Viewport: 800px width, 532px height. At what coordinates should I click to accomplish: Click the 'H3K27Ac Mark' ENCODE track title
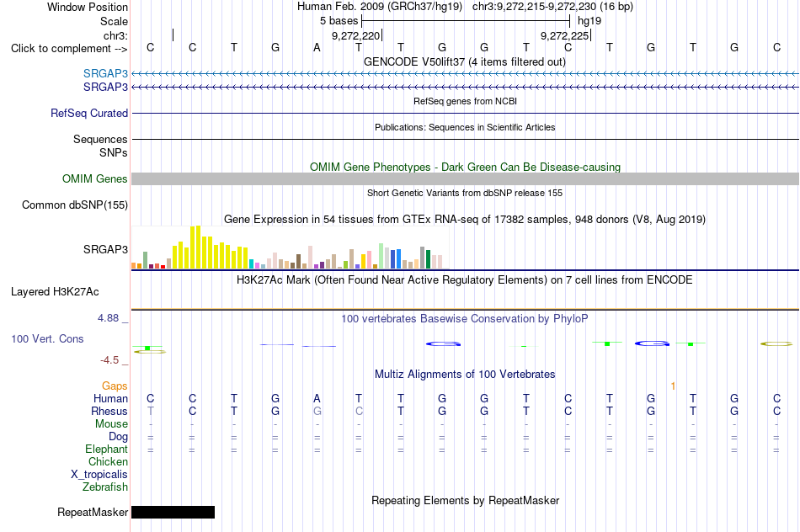point(464,280)
